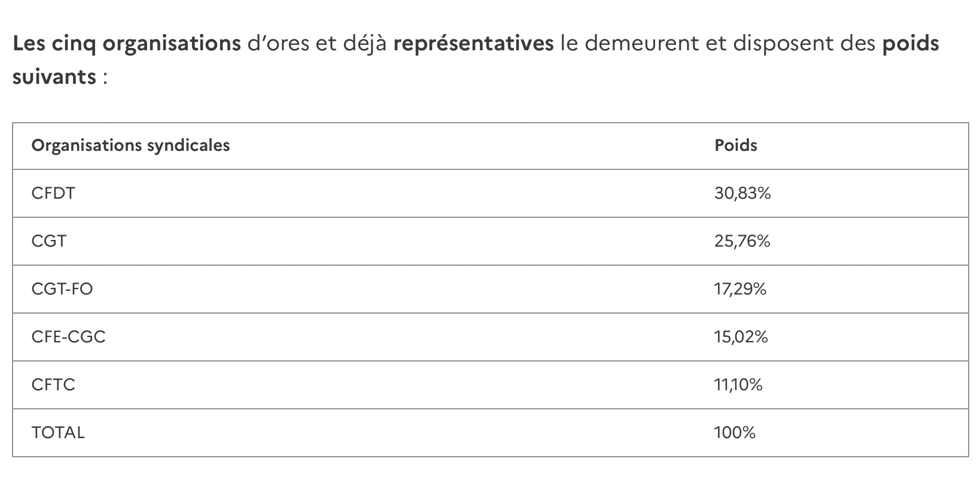Click the TOTAL row label

(58, 432)
